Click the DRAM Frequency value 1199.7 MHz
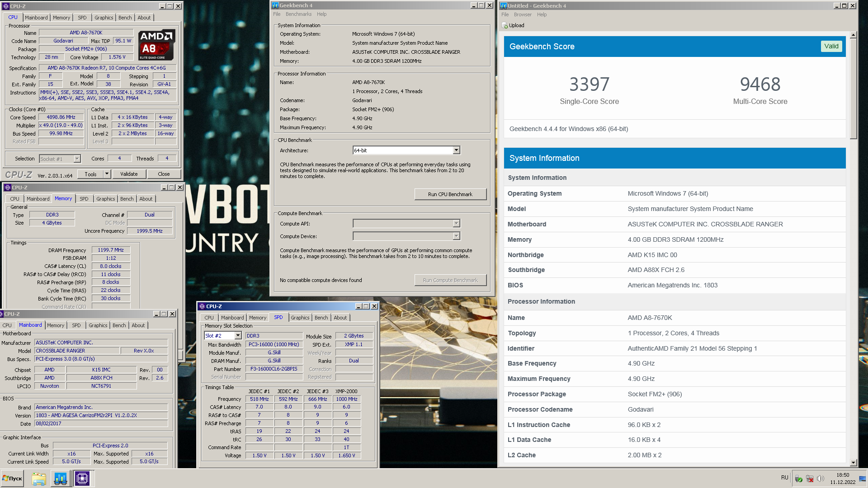 [x=111, y=250]
